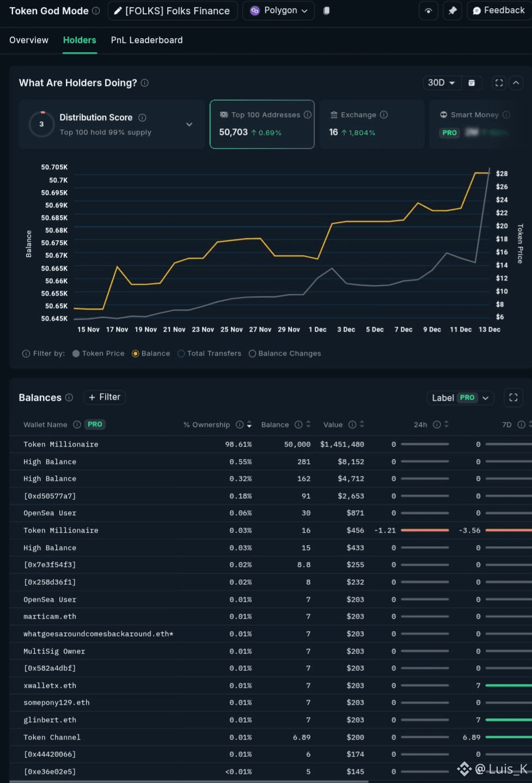
Task: Click info icon next to Token God Mode
Action: coord(96,11)
